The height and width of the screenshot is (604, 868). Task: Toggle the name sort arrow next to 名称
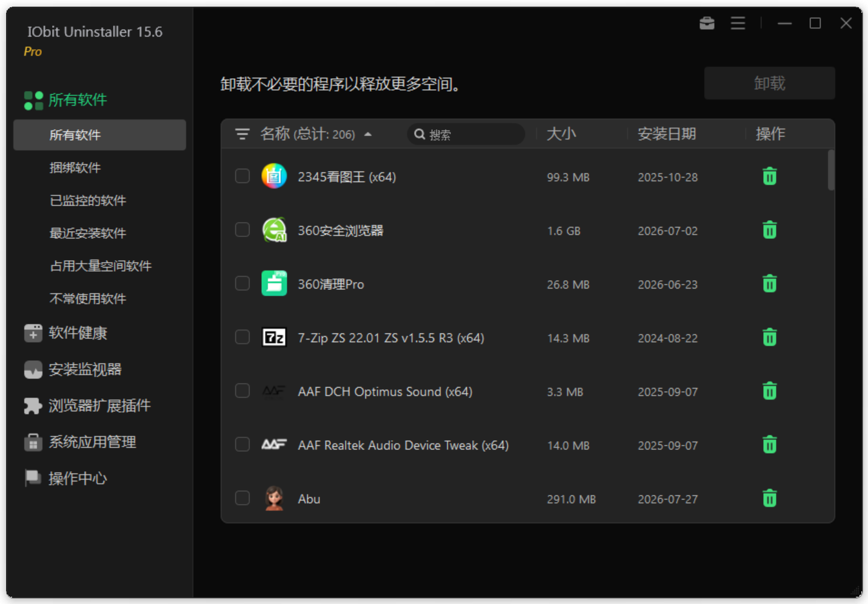point(368,135)
